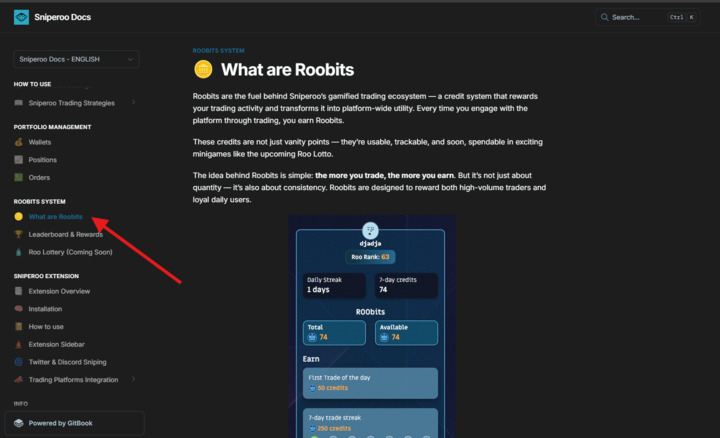Screen dimensions: 720x438
Task: Click the Powered by GitBook button
Action: (x=74, y=423)
